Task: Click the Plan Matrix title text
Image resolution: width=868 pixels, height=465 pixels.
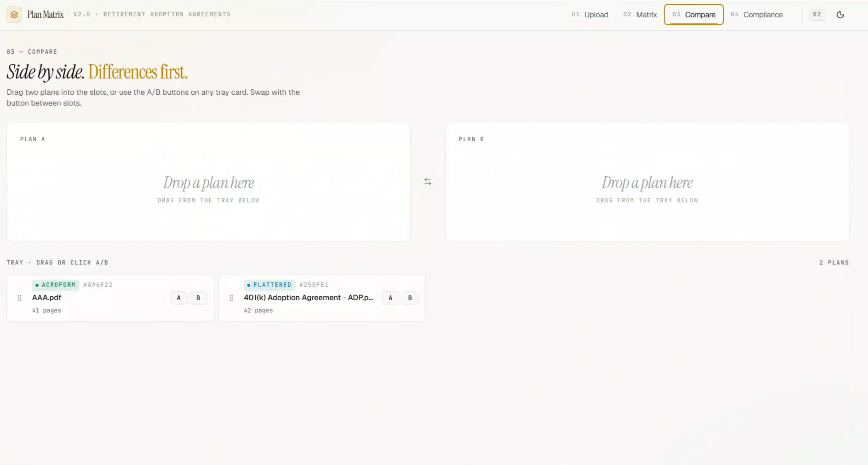Action: pyautogui.click(x=45, y=14)
